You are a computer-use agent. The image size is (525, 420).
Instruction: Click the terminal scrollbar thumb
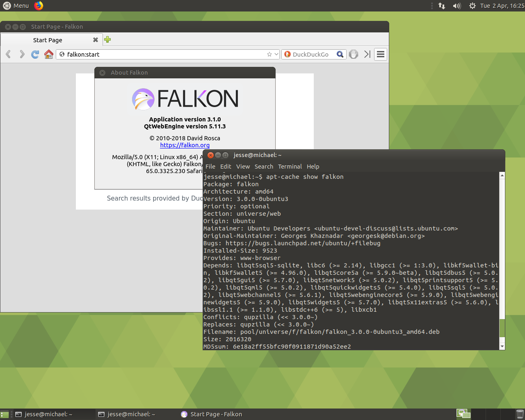[502, 327]
